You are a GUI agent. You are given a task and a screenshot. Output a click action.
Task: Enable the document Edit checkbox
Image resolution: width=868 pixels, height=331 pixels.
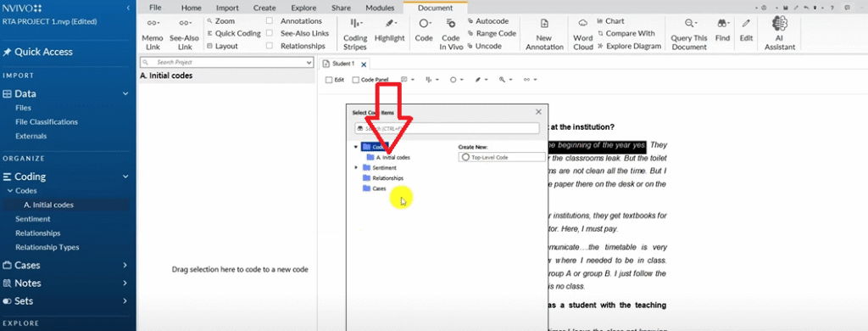(329, 80)
